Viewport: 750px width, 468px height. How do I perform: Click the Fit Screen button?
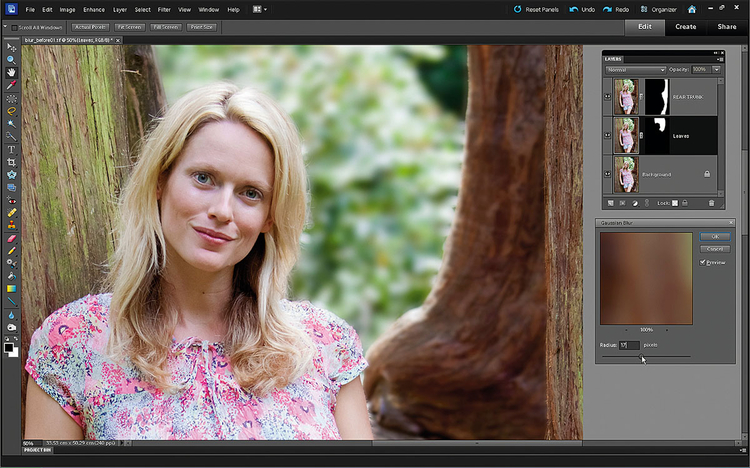tap(130, 27)
